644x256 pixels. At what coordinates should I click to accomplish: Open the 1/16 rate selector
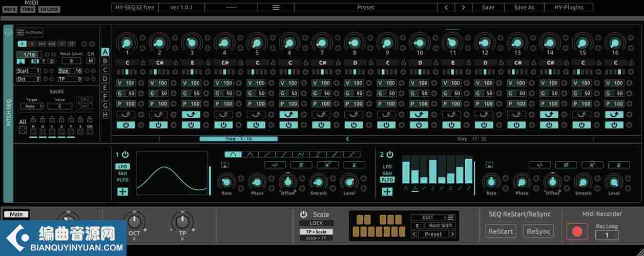tap(29, 54)
